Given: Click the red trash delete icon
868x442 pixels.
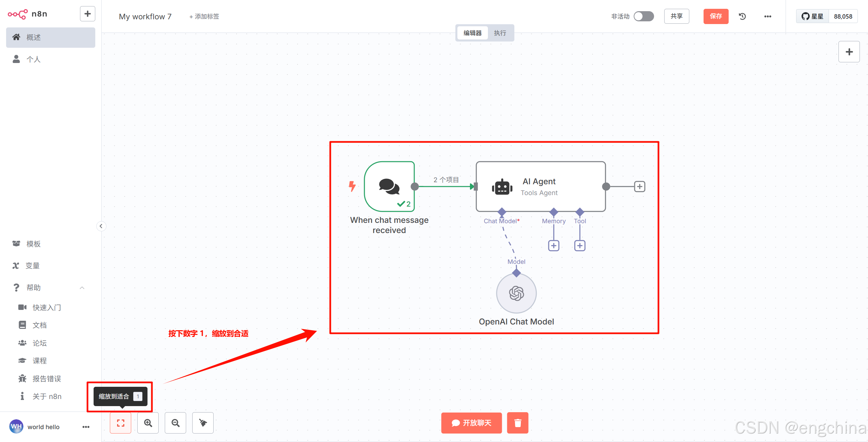Looking at the screenshot, I should coord(517,423).
